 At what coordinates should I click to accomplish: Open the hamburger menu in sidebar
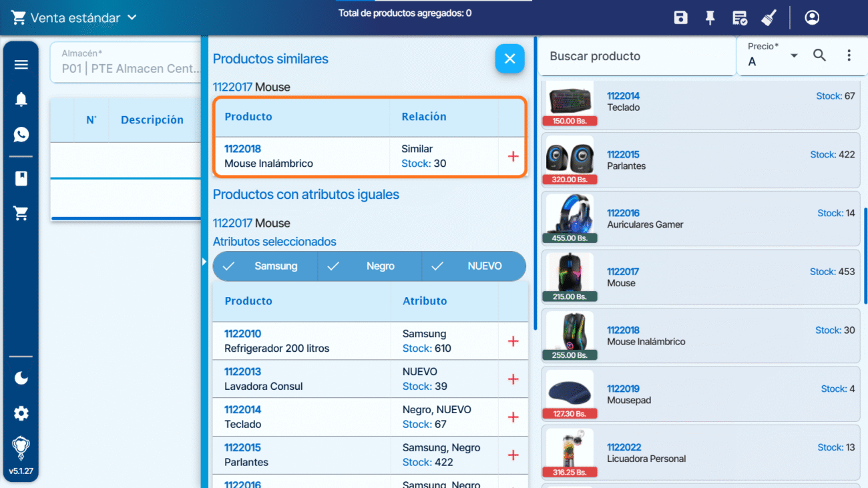[x=21, y=65]
